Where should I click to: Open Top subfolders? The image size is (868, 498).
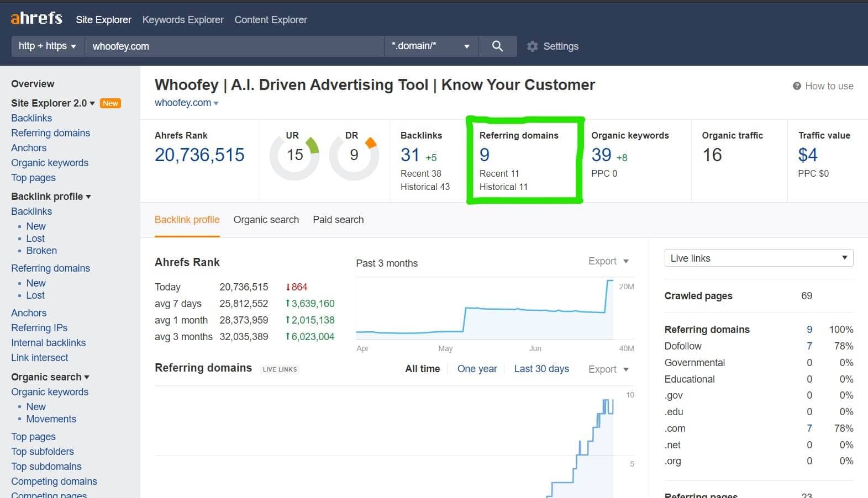[42, 452]
